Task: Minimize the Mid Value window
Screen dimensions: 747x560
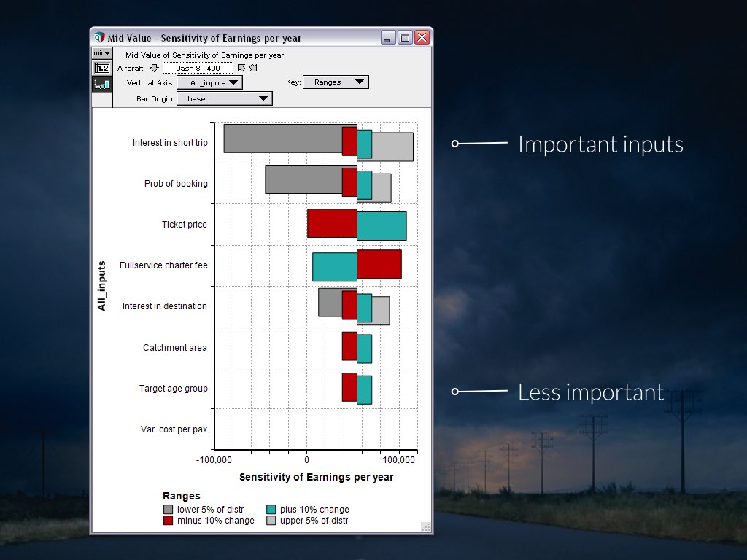Action: [x=389, y=38]
